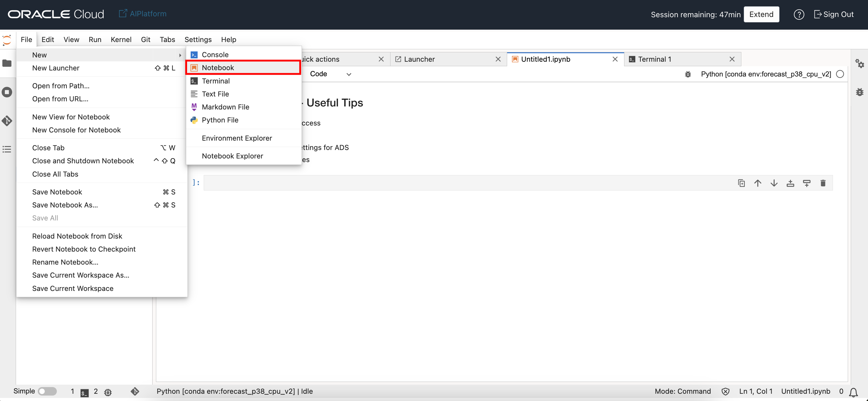Duplicate the cell with copy icon

[x=741, y=183]
